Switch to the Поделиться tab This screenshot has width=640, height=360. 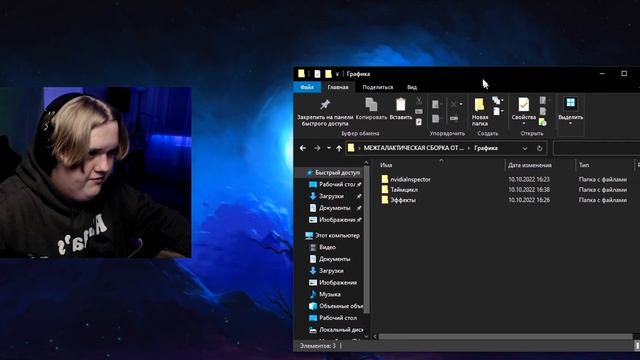click(x=378, y=87)
